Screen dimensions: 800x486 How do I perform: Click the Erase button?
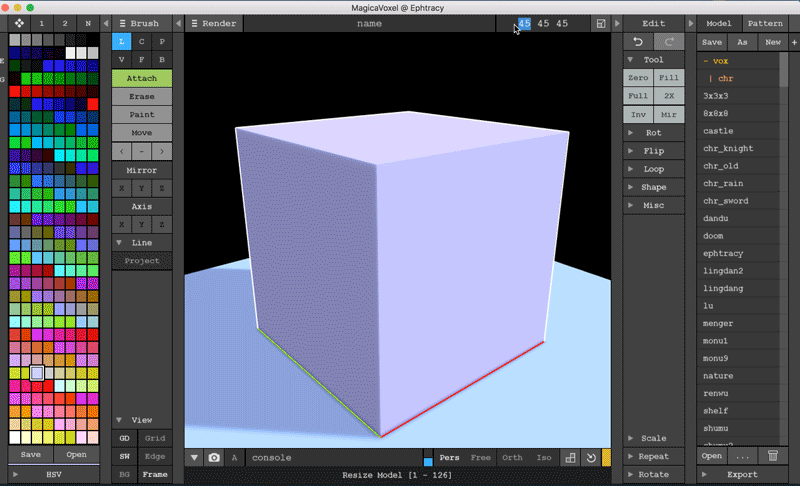(141, 96)
